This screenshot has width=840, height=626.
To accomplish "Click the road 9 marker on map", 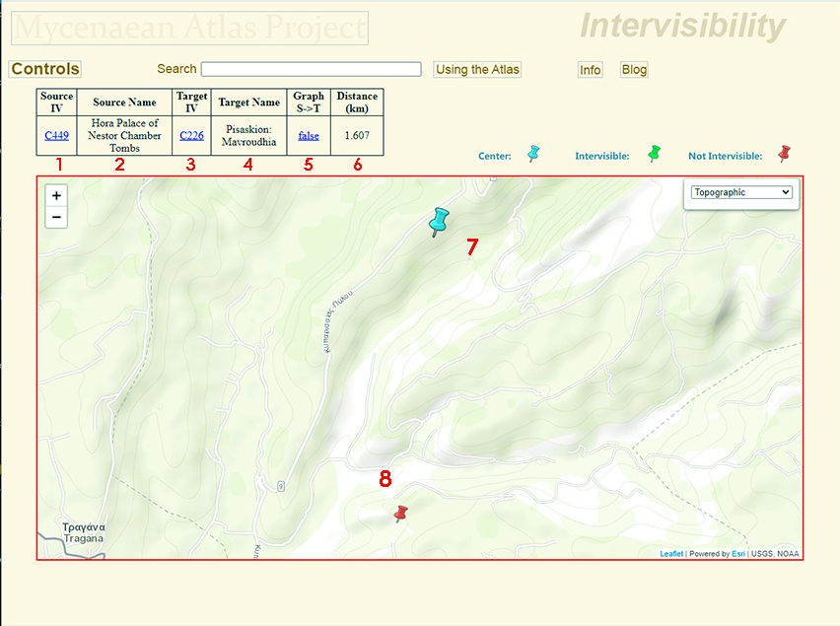I will point(281,485).
